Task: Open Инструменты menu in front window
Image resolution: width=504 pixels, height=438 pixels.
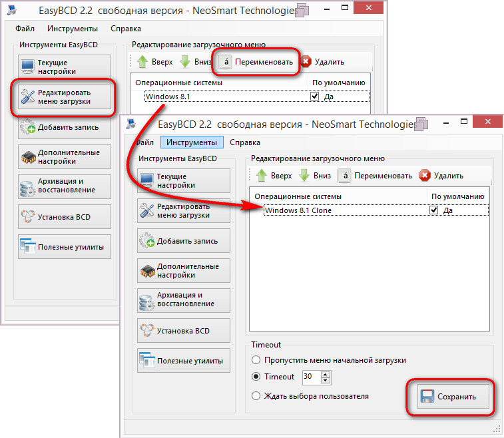Action: click(x=192, y=142)
